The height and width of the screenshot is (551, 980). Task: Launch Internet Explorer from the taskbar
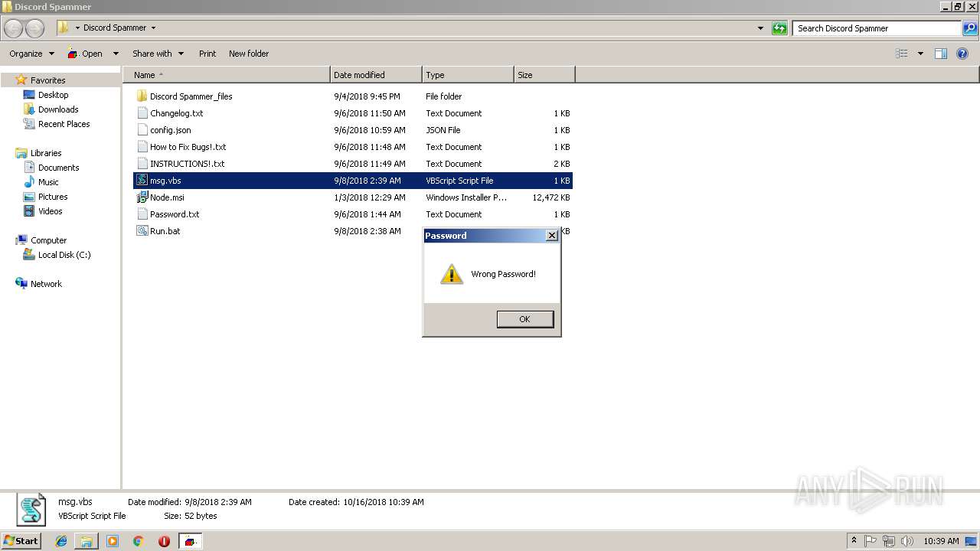tap(61, 541)
